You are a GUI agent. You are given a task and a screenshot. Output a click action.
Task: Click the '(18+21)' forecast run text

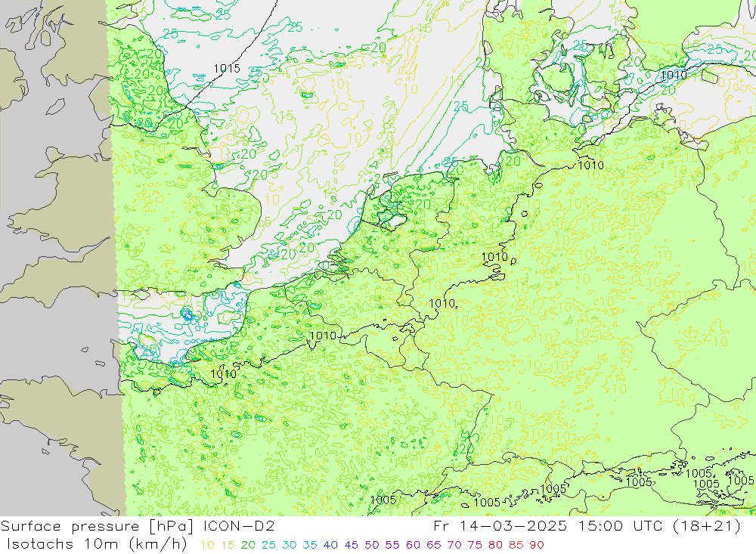[705, 525]
